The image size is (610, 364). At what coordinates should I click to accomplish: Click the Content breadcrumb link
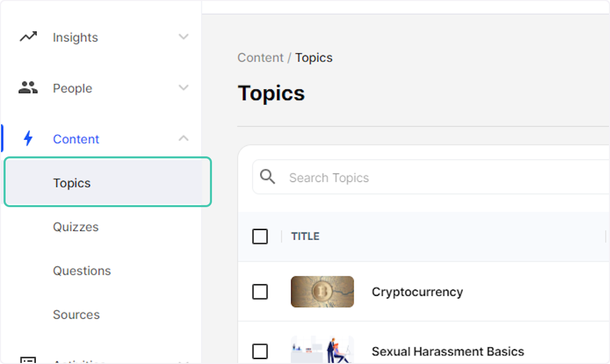(x=260, y=57)
